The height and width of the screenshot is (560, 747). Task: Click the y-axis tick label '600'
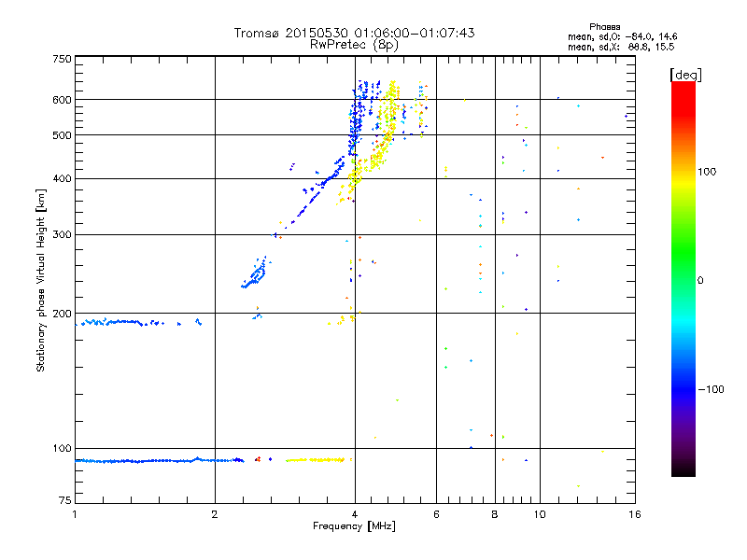62,100
